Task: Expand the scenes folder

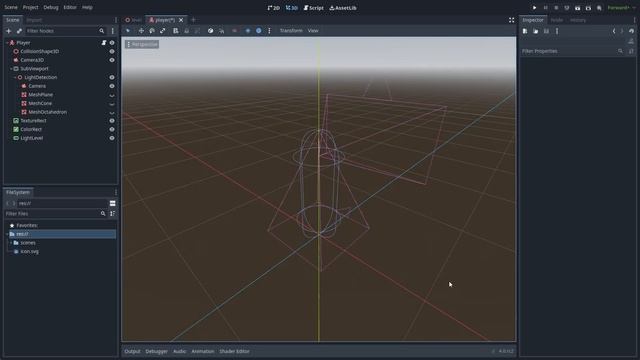Action: coord(11,243)
